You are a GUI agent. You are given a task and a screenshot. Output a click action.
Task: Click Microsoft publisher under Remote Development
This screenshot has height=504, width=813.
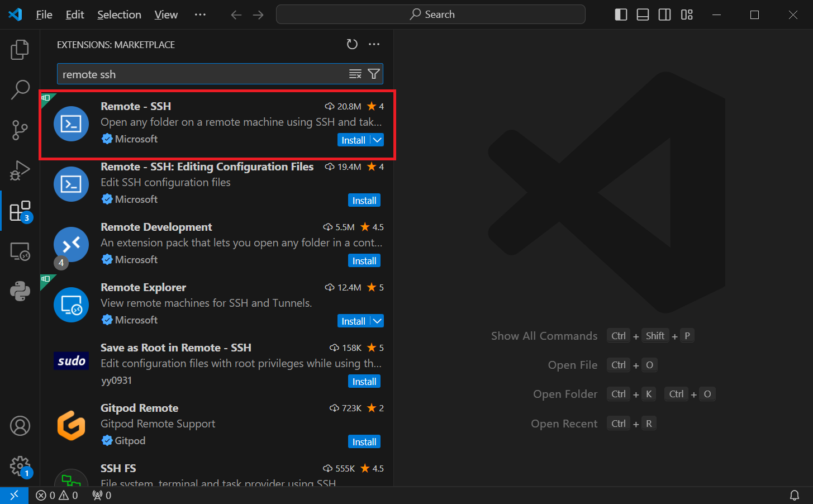pyautogui.click(x=136, y=260)
